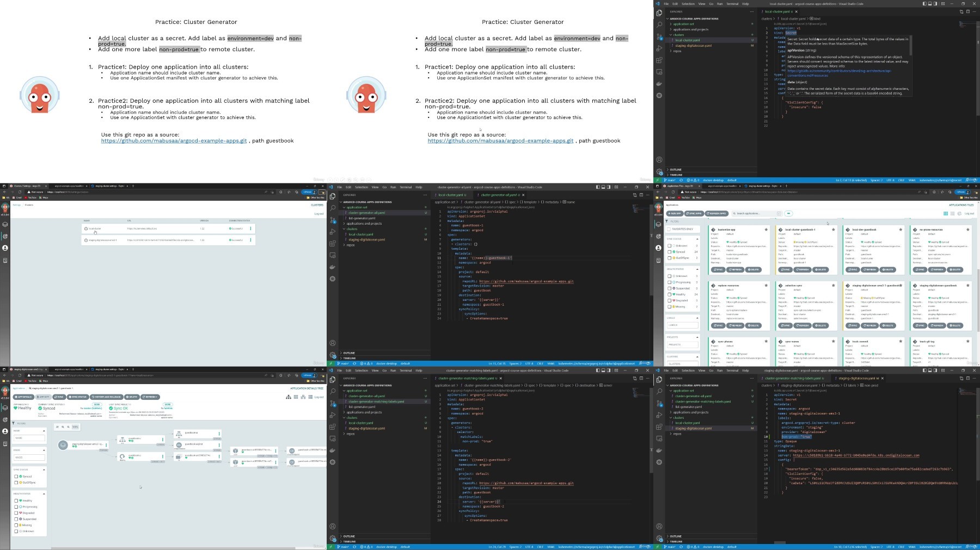Reload page in Clusters settings browser window
Image resolution: width=980 pixels, height=550 pixels.
[20, 191]
